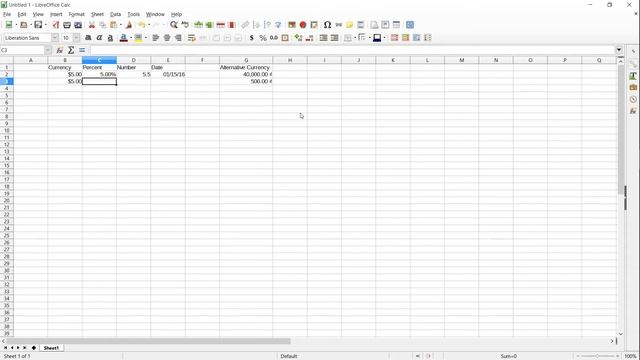Toggle AutoFilter funnel icon
This screenshot has height=360, width=640.
pyautogui.click(x=278, y=25)
